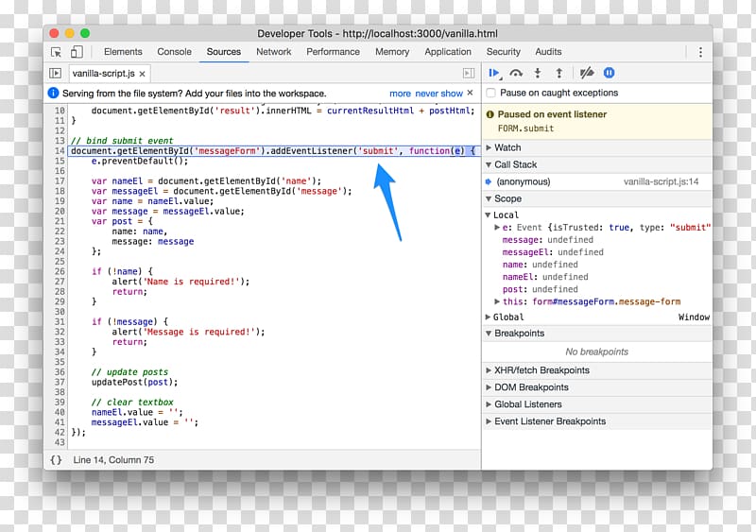
Task: Show the file navigator sidebar
Action: [x=56, y=73]
